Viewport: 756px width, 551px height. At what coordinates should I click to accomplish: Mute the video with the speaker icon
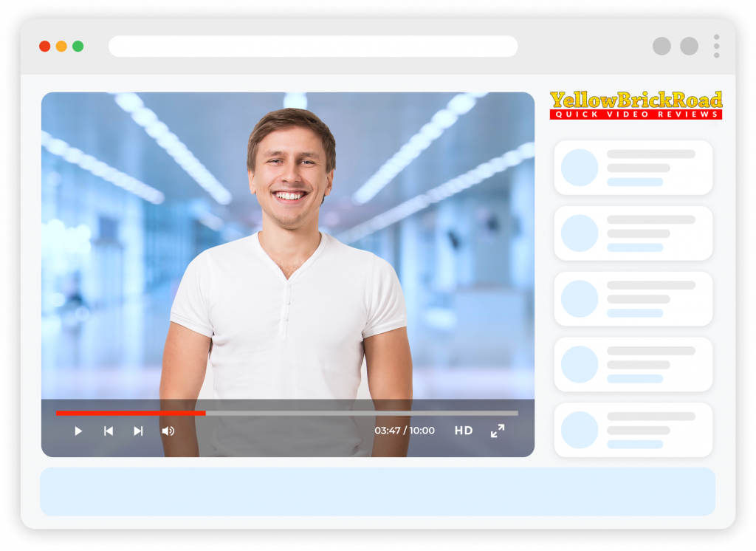click(x=168, y=431)
